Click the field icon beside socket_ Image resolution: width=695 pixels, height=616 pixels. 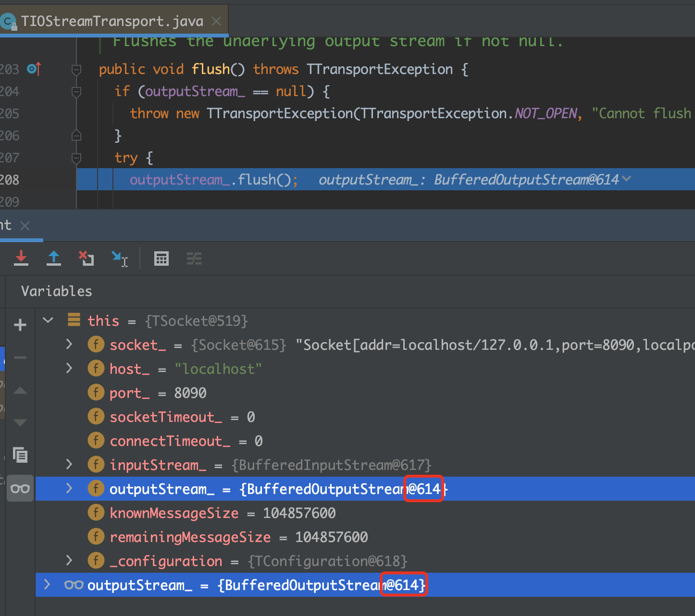(x=96, y=344)
